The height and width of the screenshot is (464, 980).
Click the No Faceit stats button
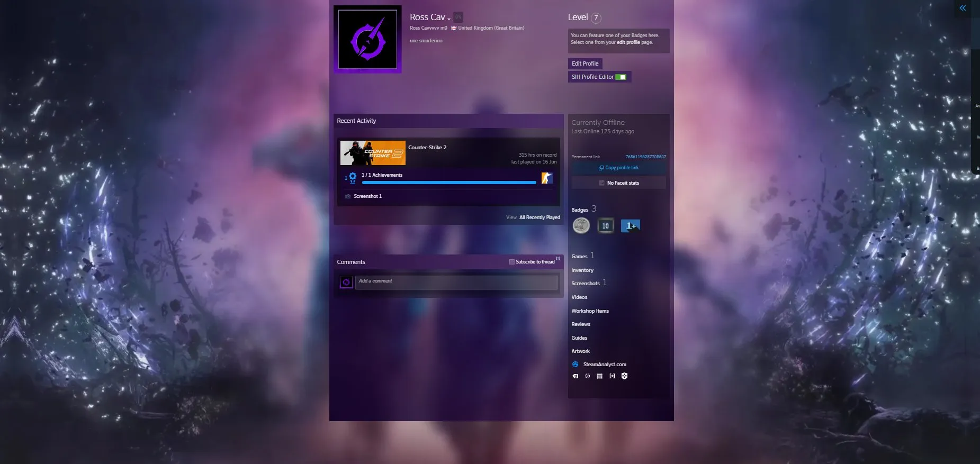618,183
